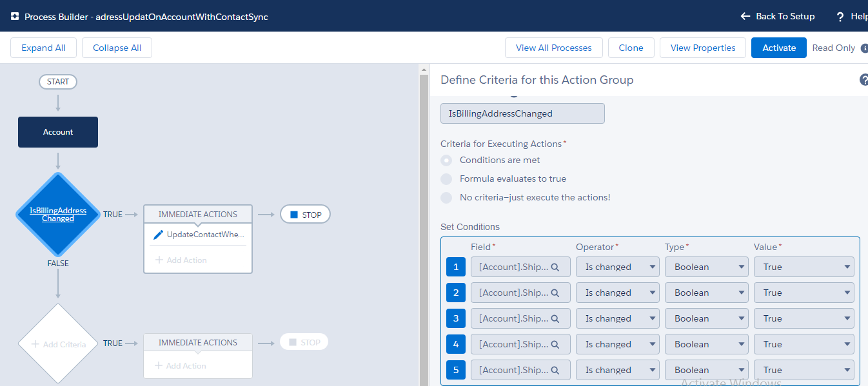
Task: Click the canvas vertical scrollbar
Action: (424, 226)
